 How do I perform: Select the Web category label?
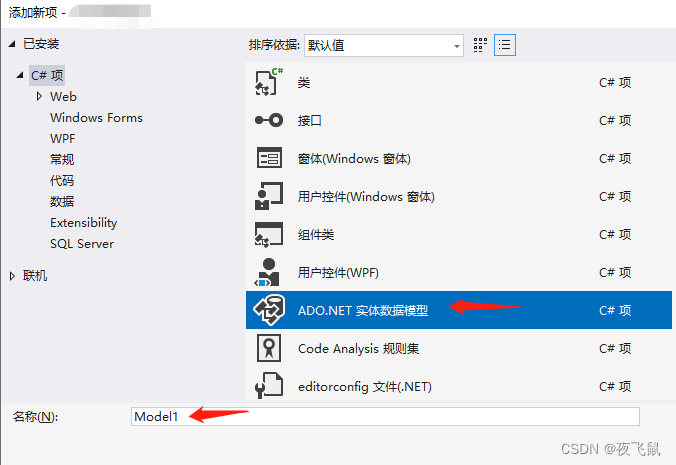pyautogui.click(x=63, y=97)
